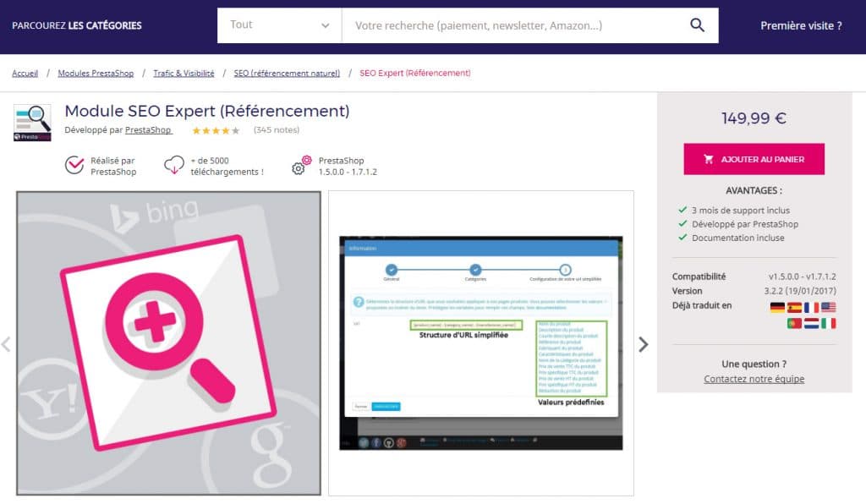Screen dimensions: 866x504
Task: Open the (345 notes) reviews
Action: 277,130
